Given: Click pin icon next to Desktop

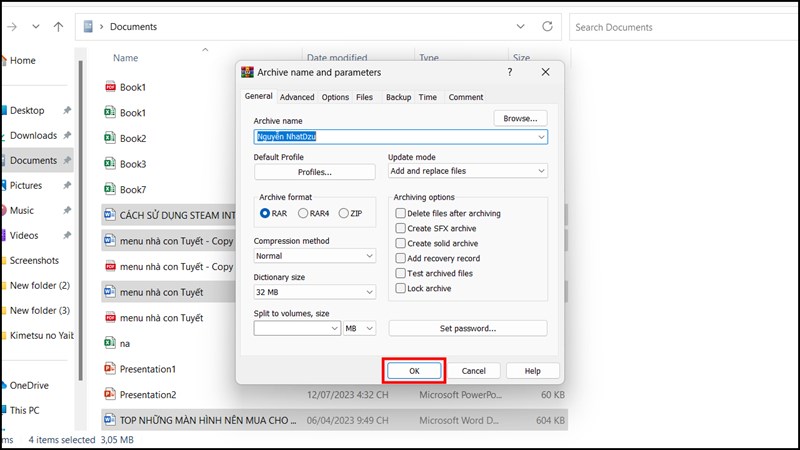Looking at the screenshot, I should tap(67, 110).
